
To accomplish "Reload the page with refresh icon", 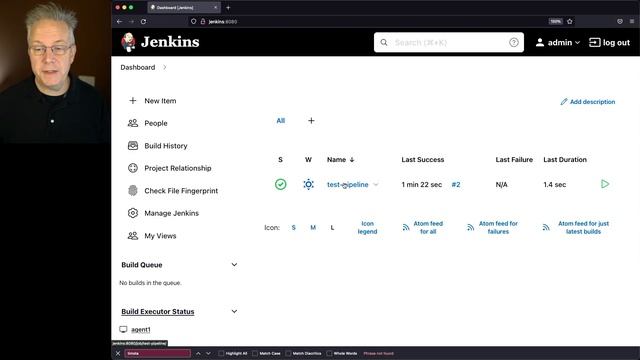I will [143, 21].
